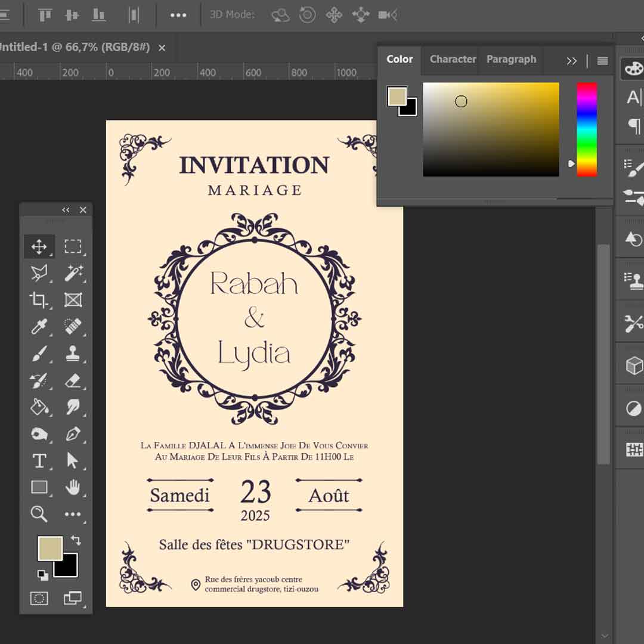Swap foreground and background colors
This screenshot has width=644, height=644.
click(76, 540)
